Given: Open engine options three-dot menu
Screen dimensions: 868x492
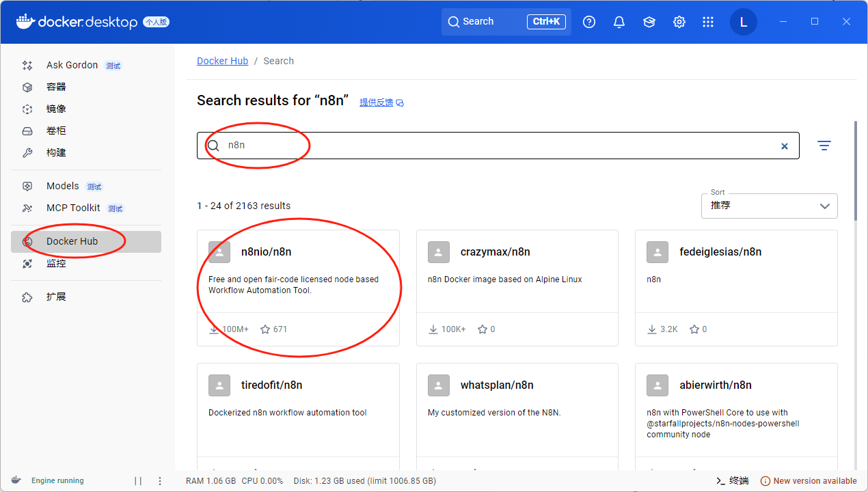Looking at the screenshot, I should click(160, 480).
